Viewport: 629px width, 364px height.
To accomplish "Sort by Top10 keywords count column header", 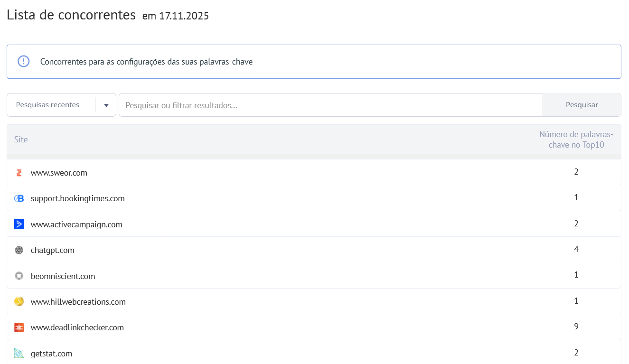I will tap(576, 140).
